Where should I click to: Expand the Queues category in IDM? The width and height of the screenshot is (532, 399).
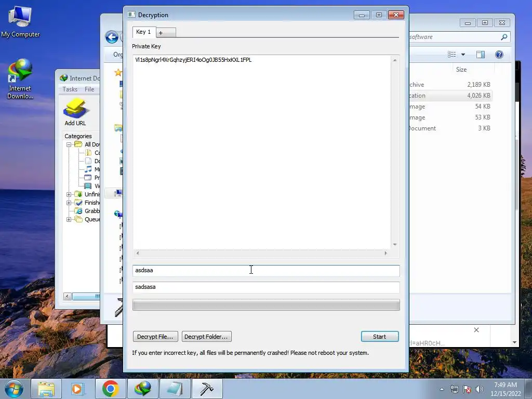click(69, 219)
